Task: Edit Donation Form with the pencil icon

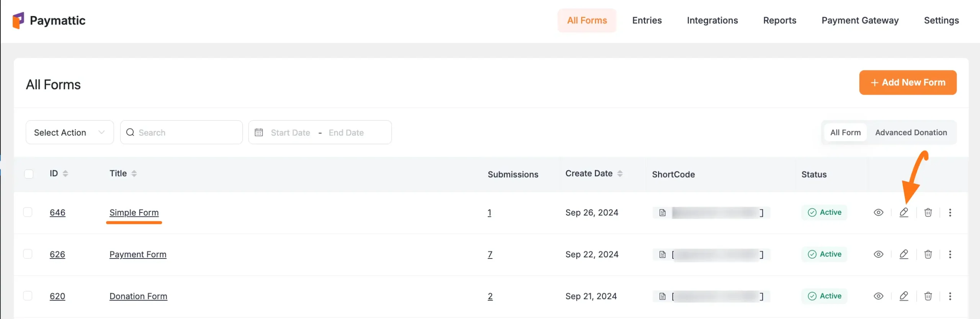Action: 903,296
